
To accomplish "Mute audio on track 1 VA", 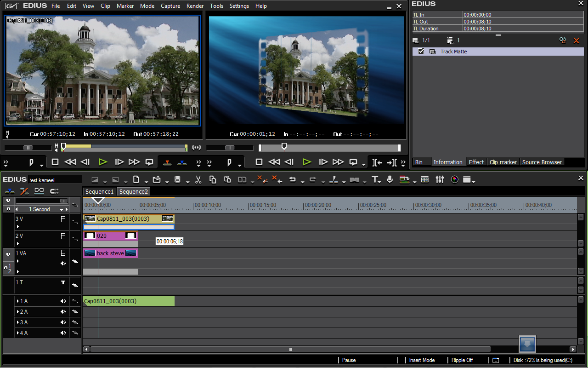I will 63,264.
